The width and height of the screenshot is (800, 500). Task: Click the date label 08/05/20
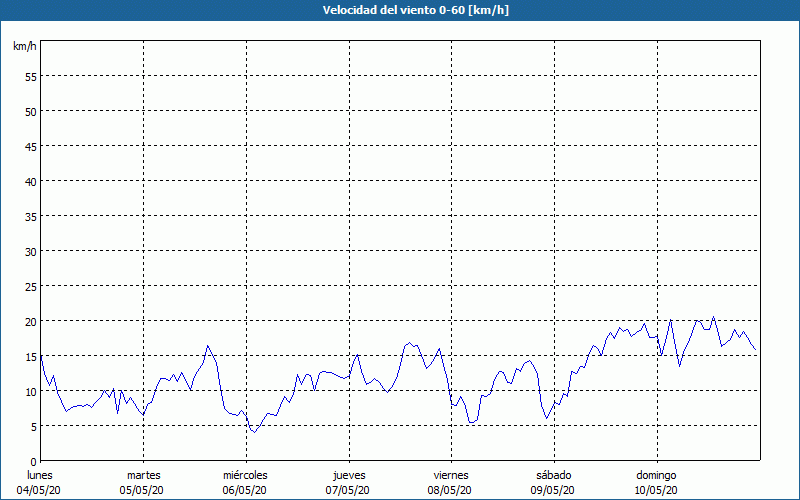click(449, 490)
